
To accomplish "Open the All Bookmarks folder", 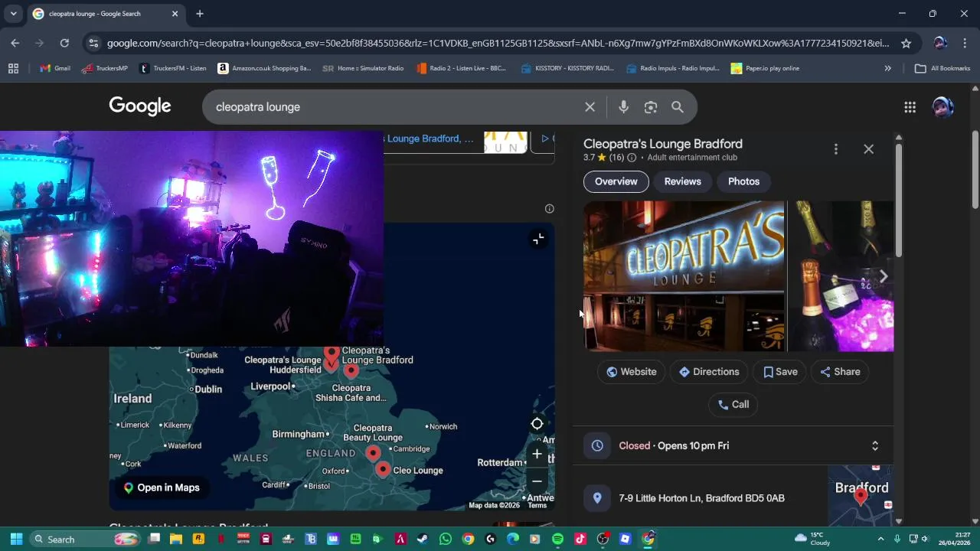I will tap(942, 68).
